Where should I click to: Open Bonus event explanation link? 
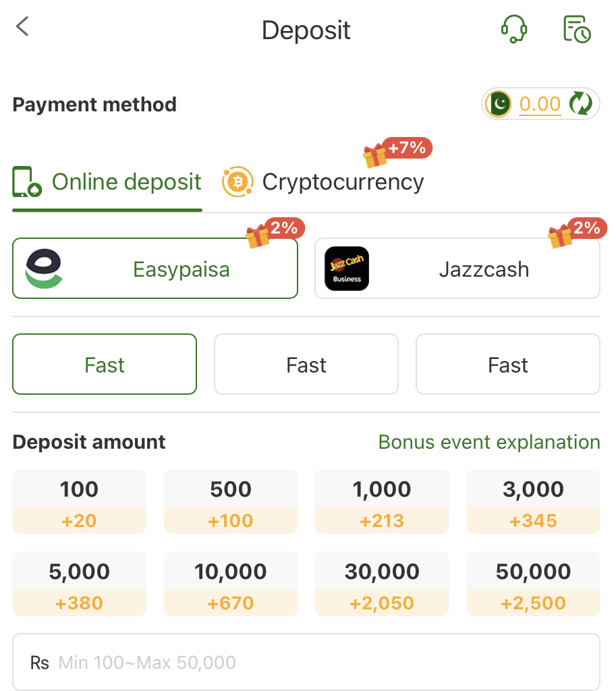[489, 442]
